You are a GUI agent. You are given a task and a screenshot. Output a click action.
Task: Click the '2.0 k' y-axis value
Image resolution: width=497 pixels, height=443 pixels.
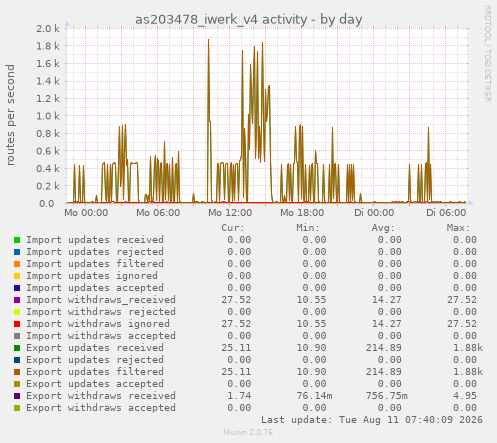[x=48, y=29]
